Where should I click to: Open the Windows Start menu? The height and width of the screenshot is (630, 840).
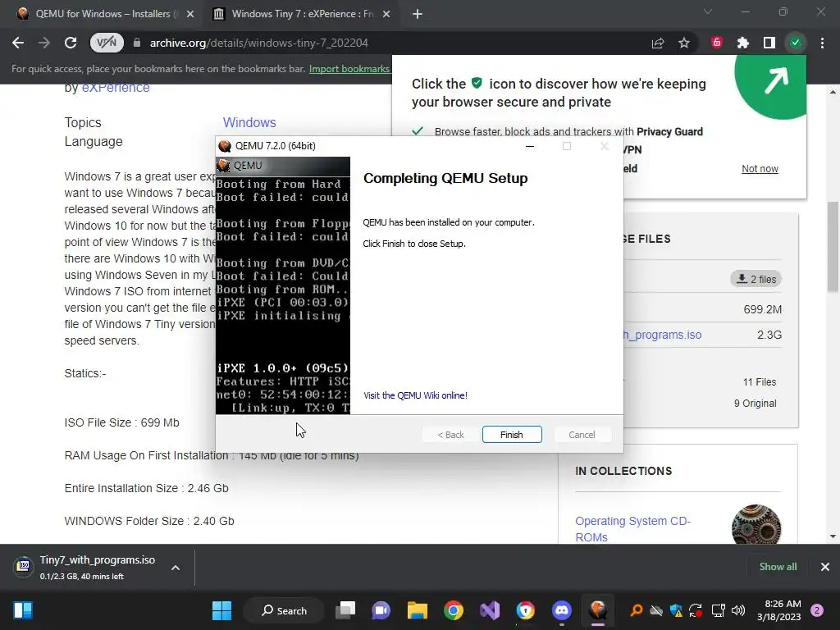(221, 610)
